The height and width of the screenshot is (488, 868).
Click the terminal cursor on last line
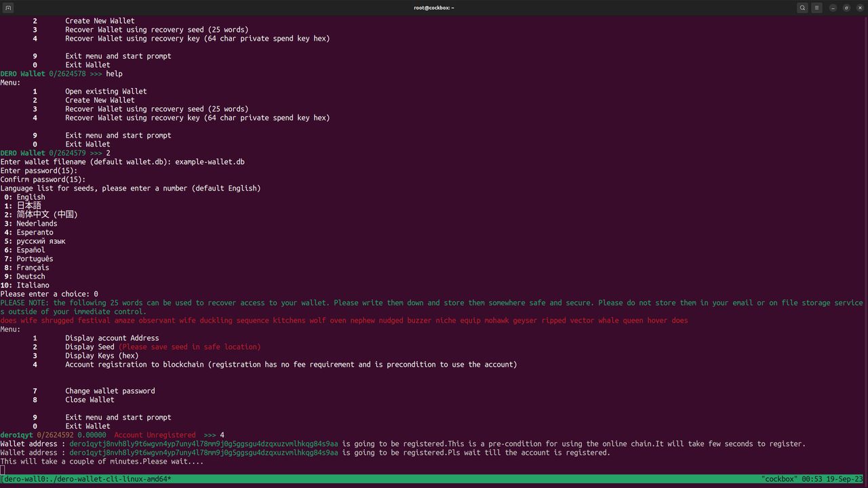(x=2, y=470)
